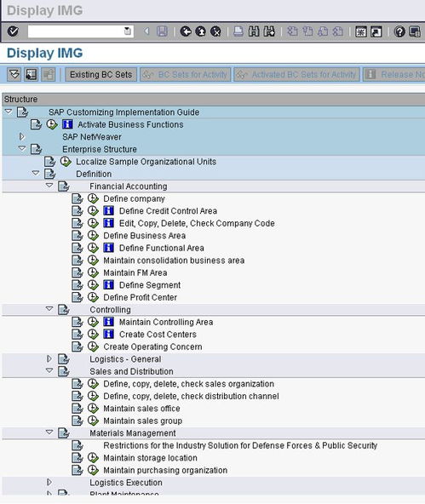The width and height of the screenshot is (425, 504).
Task: Expand the Logistics Execution node
Action: (x=49, y=482)
